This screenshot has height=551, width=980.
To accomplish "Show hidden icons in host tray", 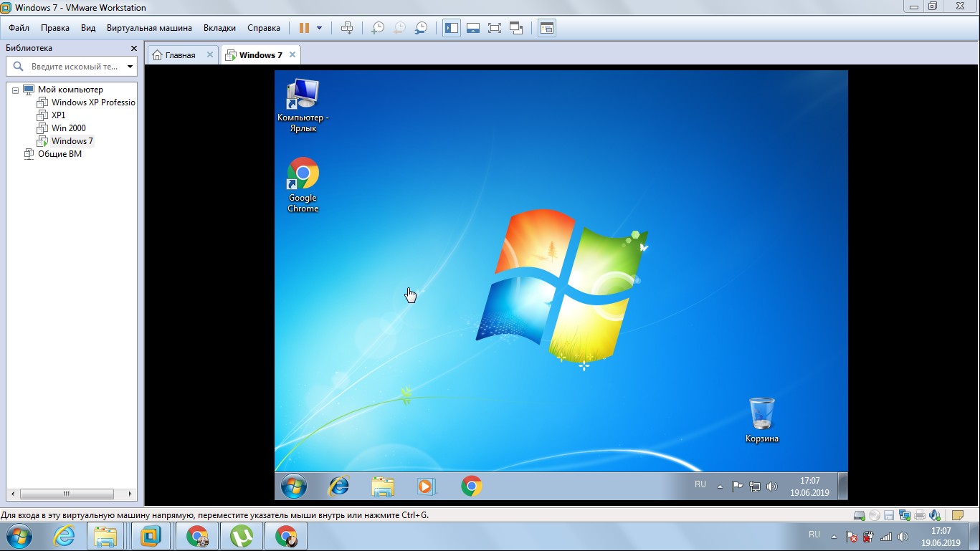I will point(834,537).
